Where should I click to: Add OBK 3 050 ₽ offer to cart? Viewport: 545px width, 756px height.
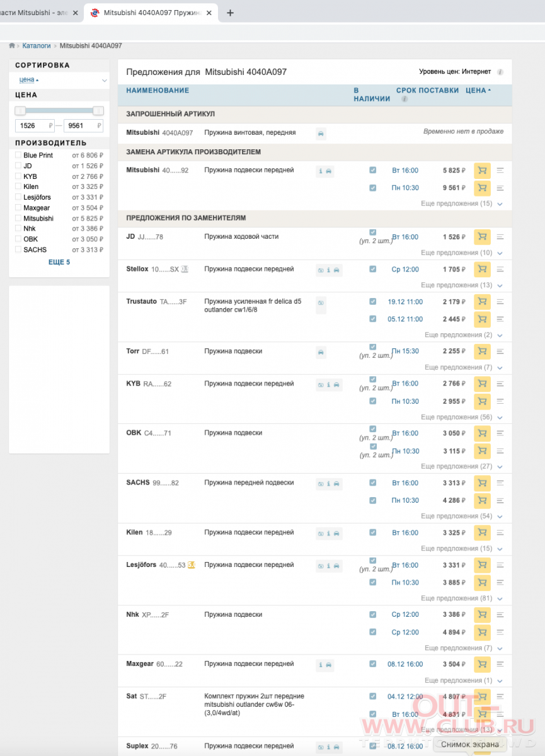pyautogui.click(x=482, y=433)
